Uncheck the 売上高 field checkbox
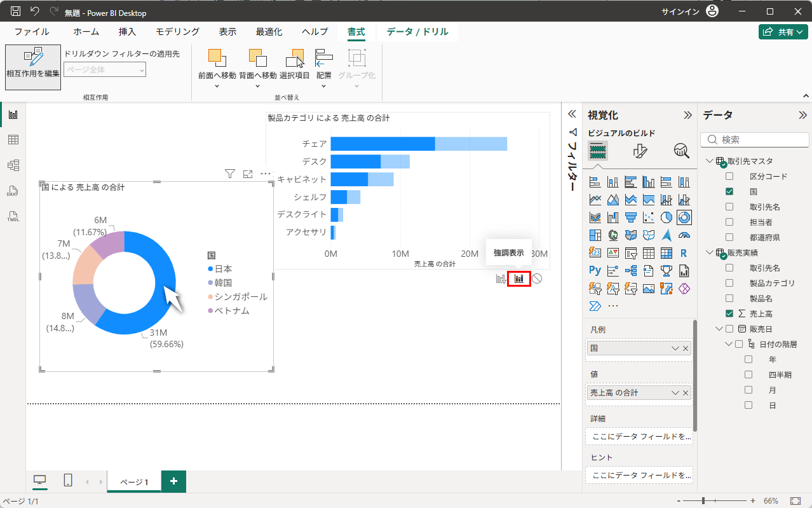The height and width of the screenshot is (508, 812). click(729, 313)
